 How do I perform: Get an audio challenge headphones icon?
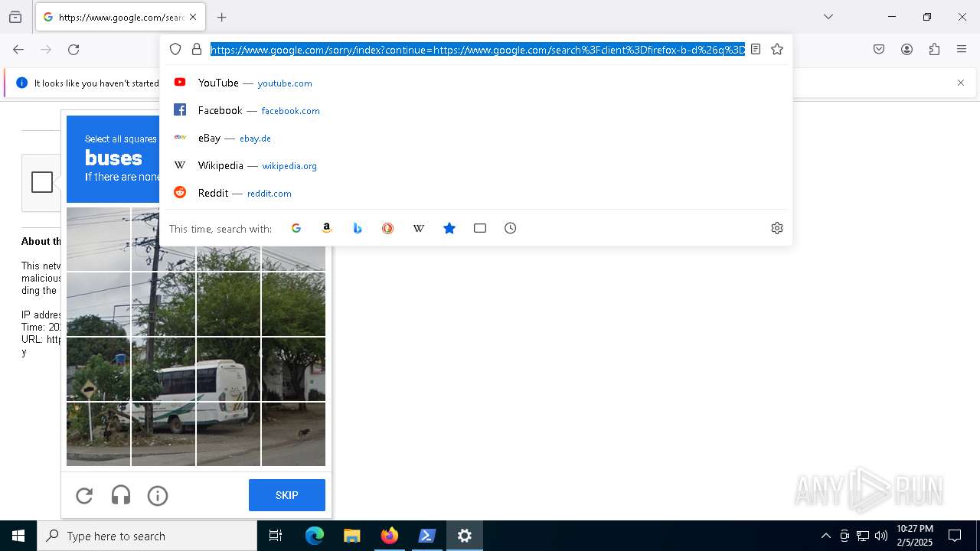(121, 496)
